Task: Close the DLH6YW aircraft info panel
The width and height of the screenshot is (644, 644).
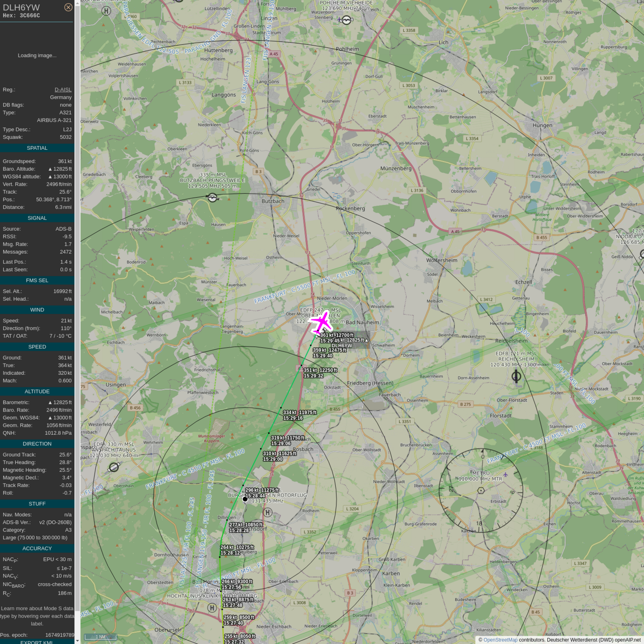Action: (68, 7)
